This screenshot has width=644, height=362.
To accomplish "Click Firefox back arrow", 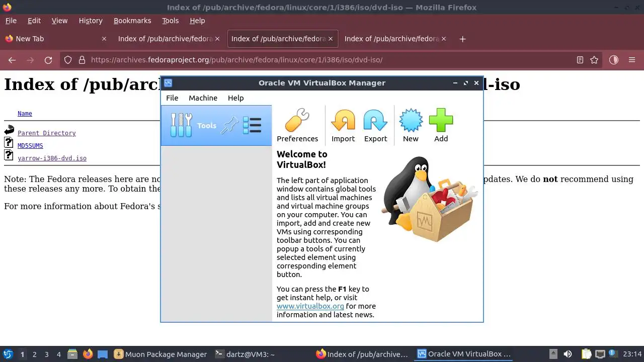I will [x=12, y=60].
